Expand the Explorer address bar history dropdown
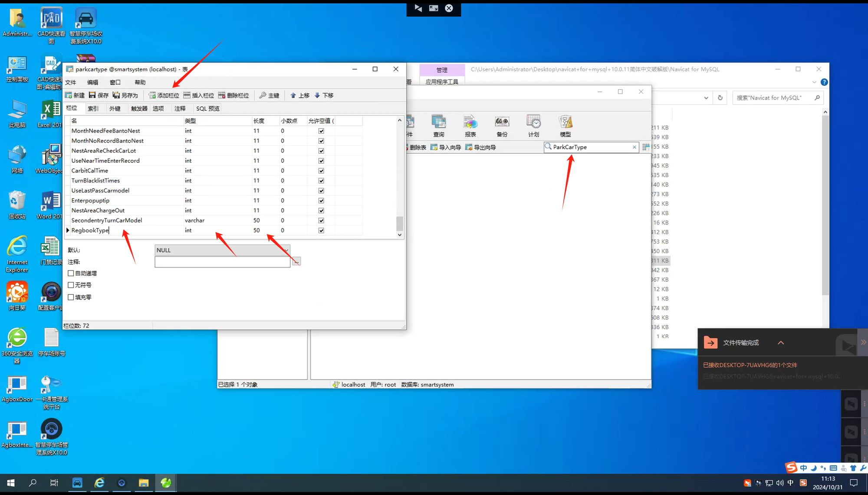The image size is (868, 495). click(706, 98)
